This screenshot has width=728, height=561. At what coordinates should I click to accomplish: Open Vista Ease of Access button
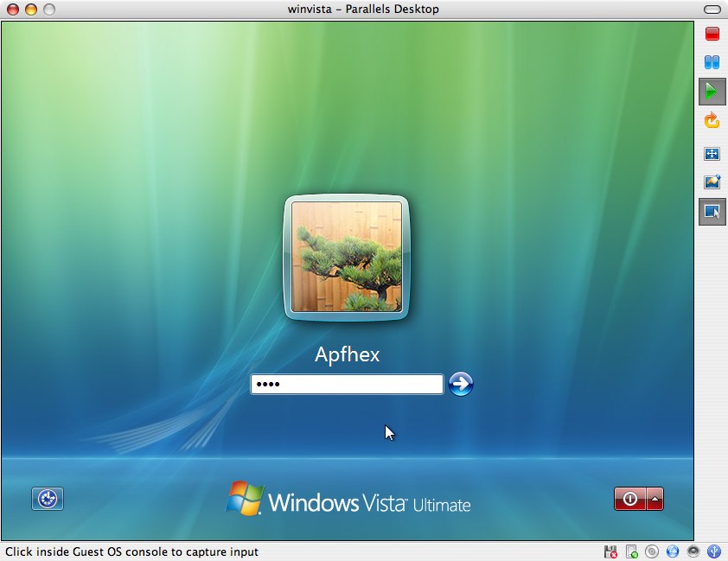click(48, 499)
